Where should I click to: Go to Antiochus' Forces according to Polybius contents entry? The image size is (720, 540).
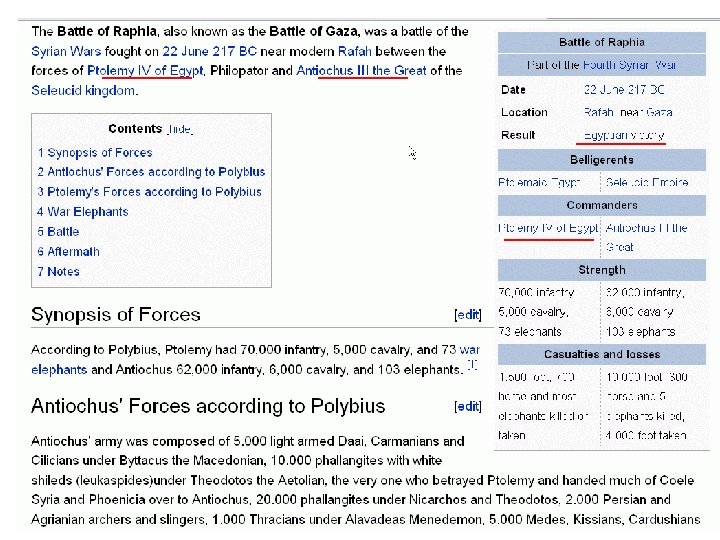[x=151, y=172]
